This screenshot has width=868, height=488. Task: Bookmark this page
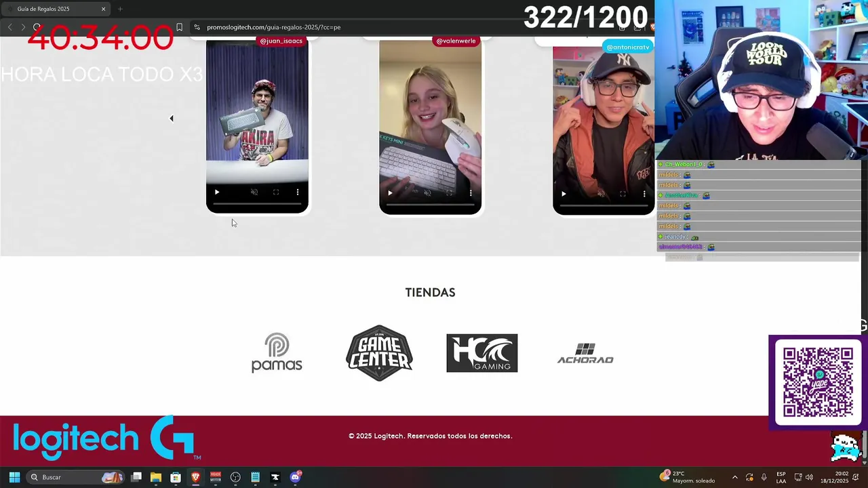(x=179, y=27)
